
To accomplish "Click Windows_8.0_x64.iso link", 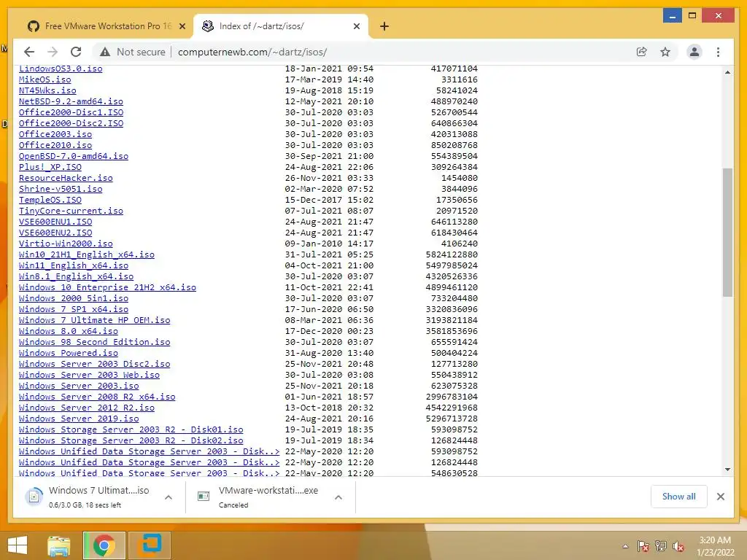I will (68, 332).
